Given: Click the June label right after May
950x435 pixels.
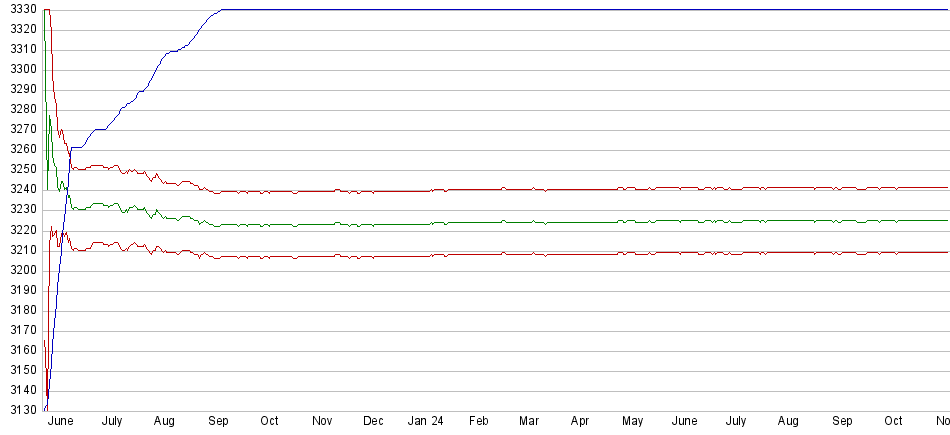Looking at the screenshot, I should [684, 421].
